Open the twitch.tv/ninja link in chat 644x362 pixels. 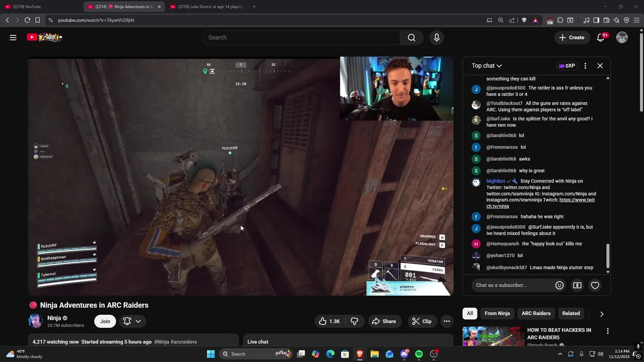pyautogui.click(x=540, y=203)
